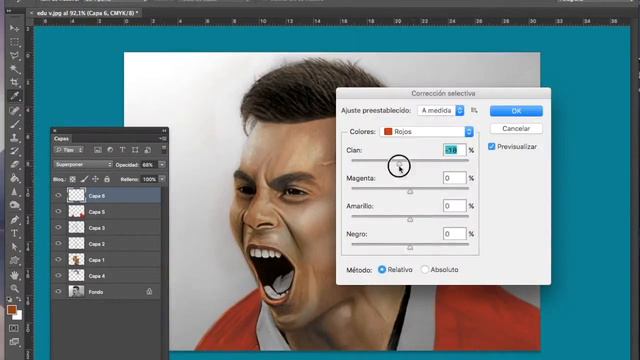The height and width of the screenshot is (360, 640).
Task: Hide layer Capa 1
Action: tap(58, 259)
